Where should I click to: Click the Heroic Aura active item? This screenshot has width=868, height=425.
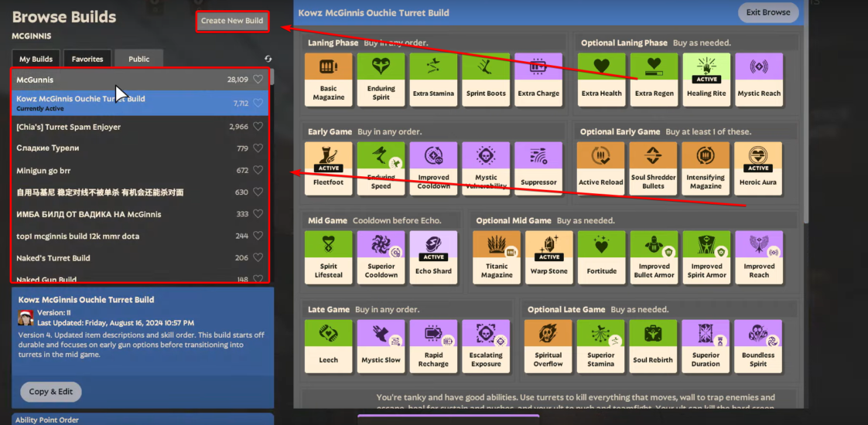point(758,168)
